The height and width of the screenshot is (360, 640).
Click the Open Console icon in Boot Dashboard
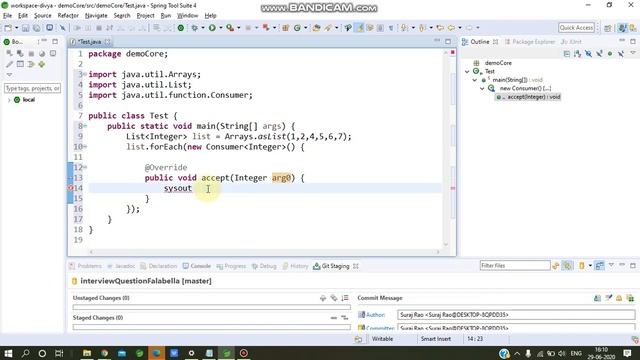coord(53,53)
